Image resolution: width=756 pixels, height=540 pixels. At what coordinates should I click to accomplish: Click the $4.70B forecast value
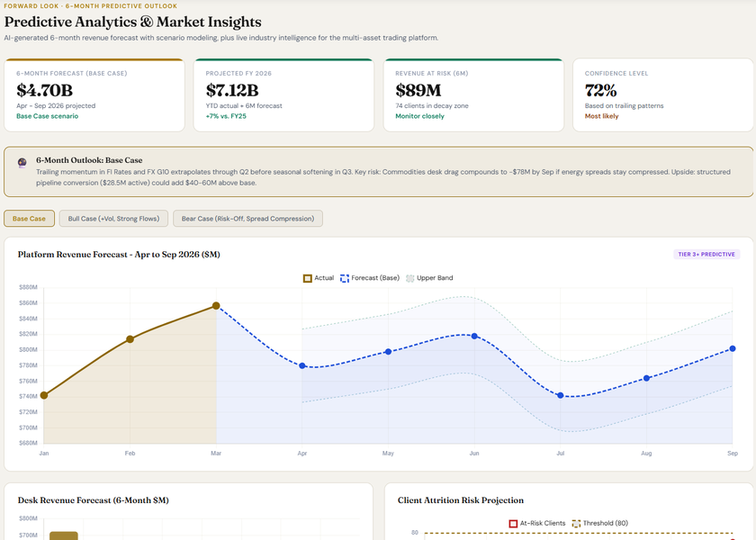coord(44,90)
